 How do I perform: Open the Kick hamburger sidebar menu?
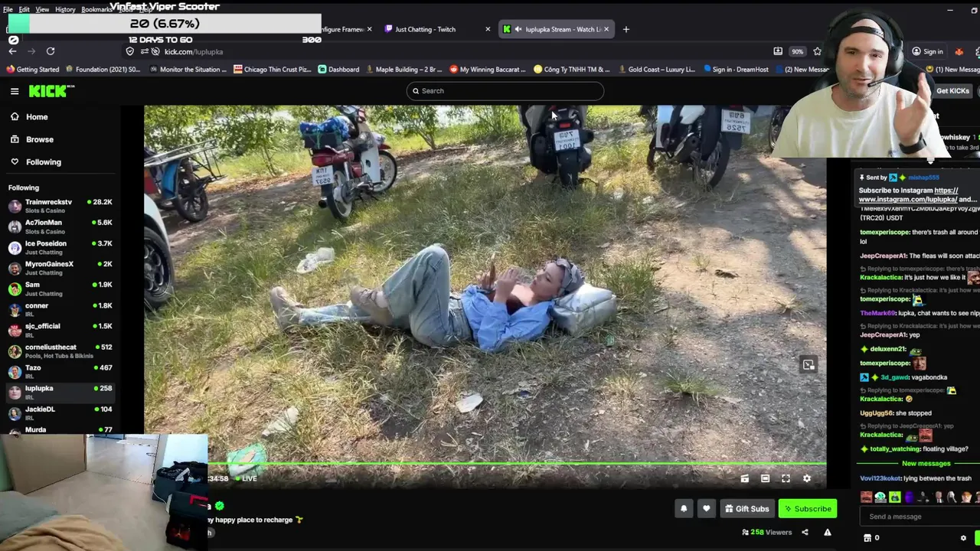coord(15,91)
